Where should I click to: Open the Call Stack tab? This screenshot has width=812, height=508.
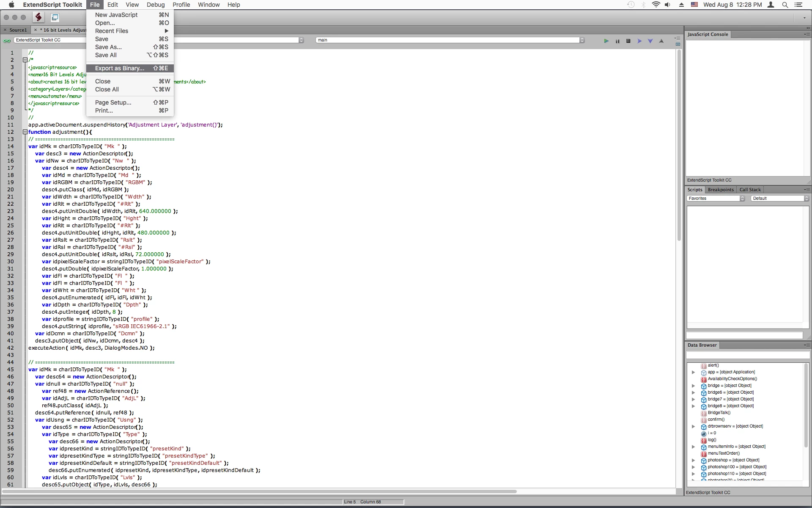tap(750, 190)
